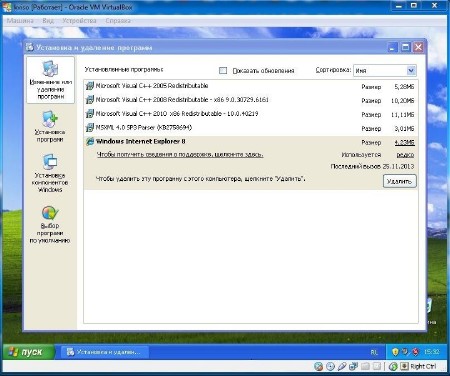This screenshot has height=376, width=450.
Task: Select Microsoft Visual C++ 2005 Redistributable entry
Action: 251,86
